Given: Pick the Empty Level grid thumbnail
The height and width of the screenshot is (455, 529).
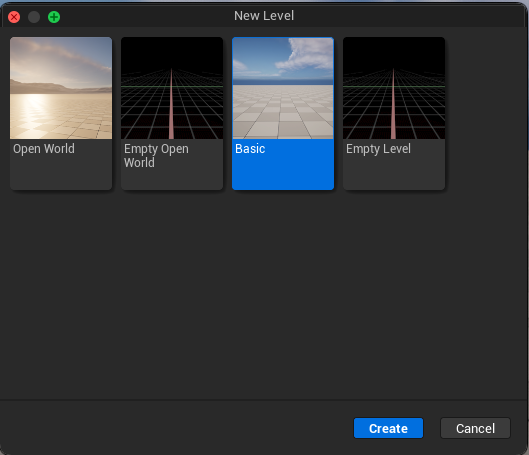Looking at the screenshot, I should click(x=394, y=88).
